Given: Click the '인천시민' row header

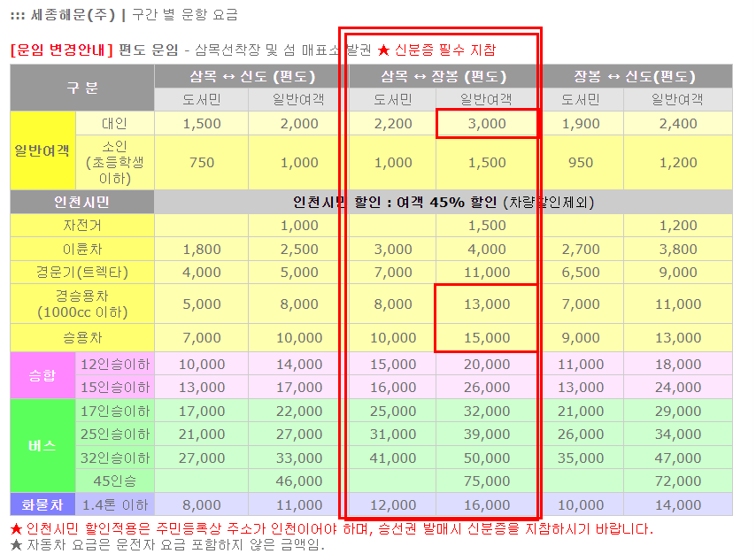Looking at the screenshot, I should [x=82, y=202].
